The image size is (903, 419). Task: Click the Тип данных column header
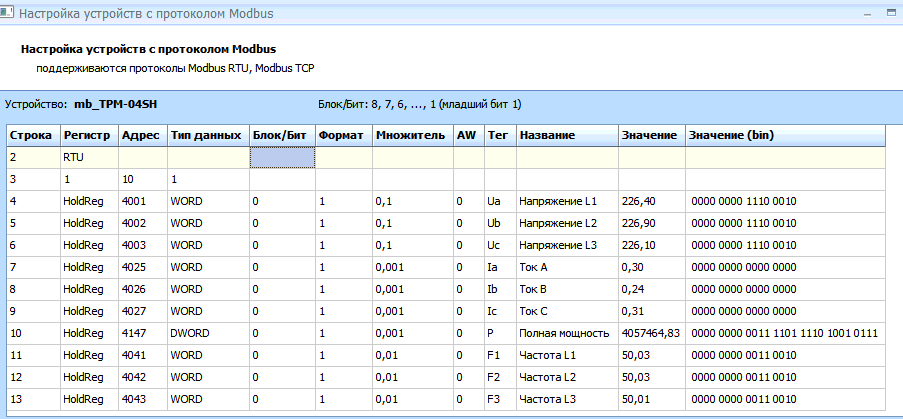pyautogui.click(x=206, y=135)
